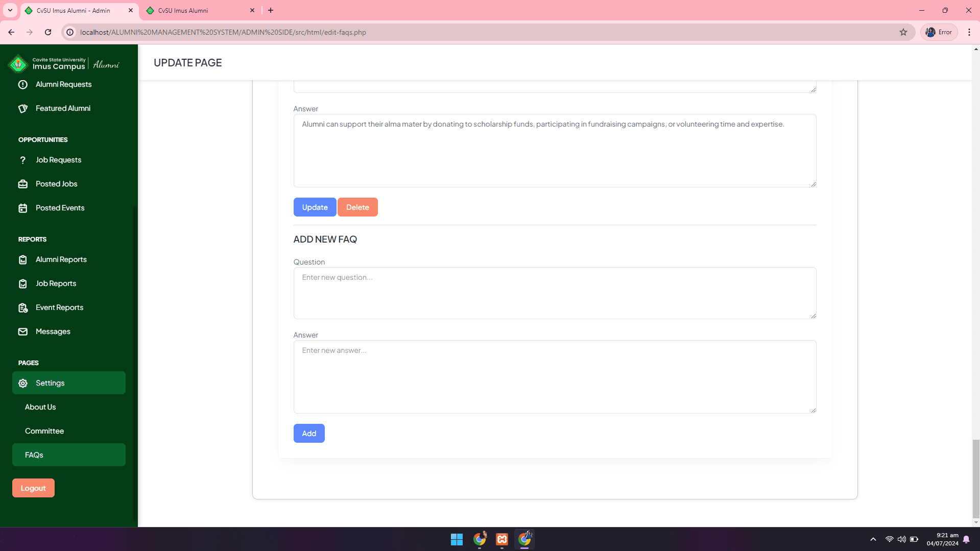Open the tab search dropdown arrow
Image resolution: width=980 pixels, height=551 pixels.
point(10,10)
